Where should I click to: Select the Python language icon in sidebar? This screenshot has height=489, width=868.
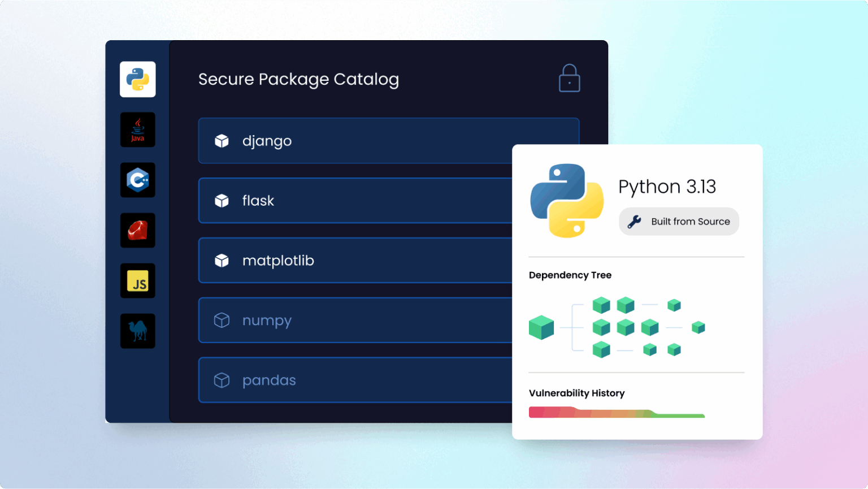(137, 79)
